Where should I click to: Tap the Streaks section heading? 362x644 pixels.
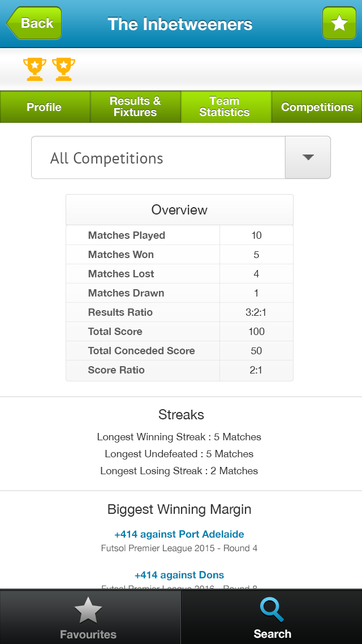point(181,414)
